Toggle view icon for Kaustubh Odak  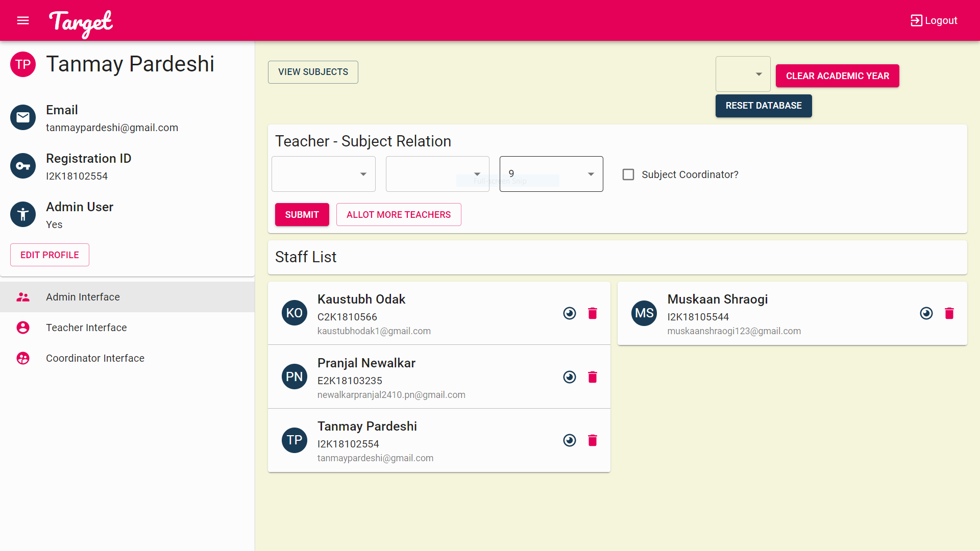click(x=570, y=313)
